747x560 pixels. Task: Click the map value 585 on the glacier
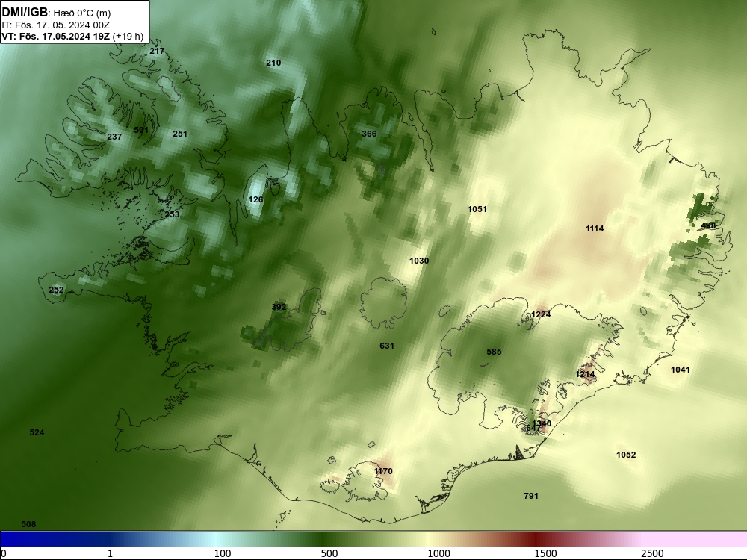494,352
